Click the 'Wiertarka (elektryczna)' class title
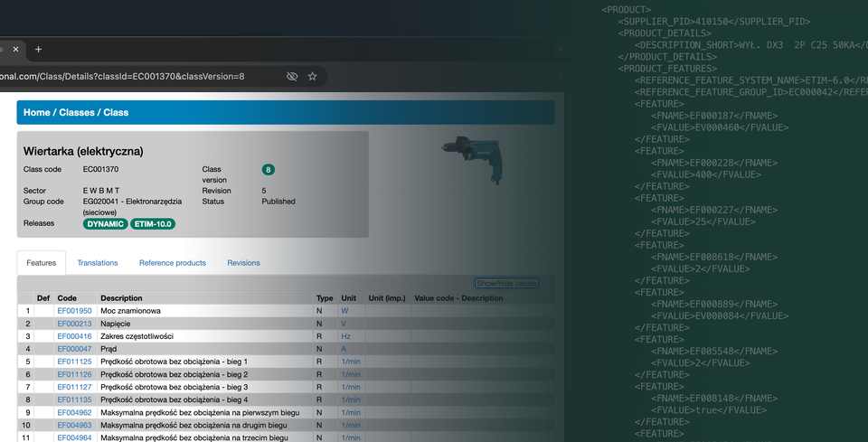The width and height of the screenshot is (868, 442). click(83, 151)
